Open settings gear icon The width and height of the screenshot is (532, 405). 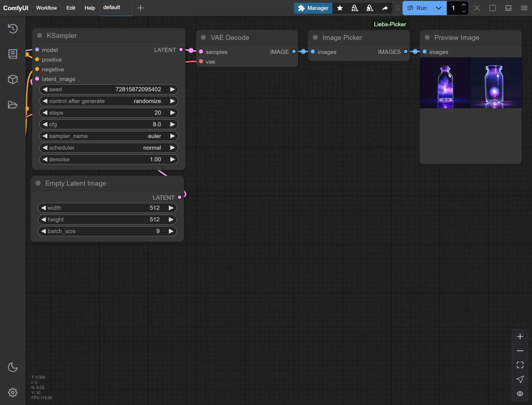tap(12, 392)
